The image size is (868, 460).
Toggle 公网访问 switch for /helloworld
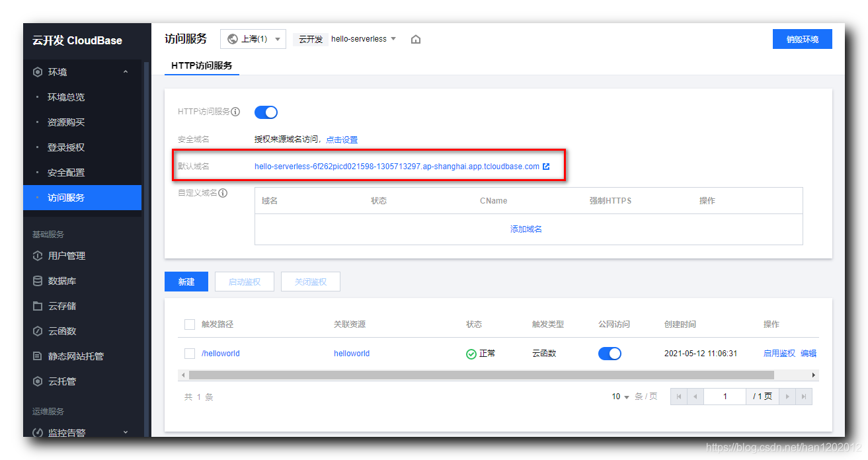coord(610,354)
